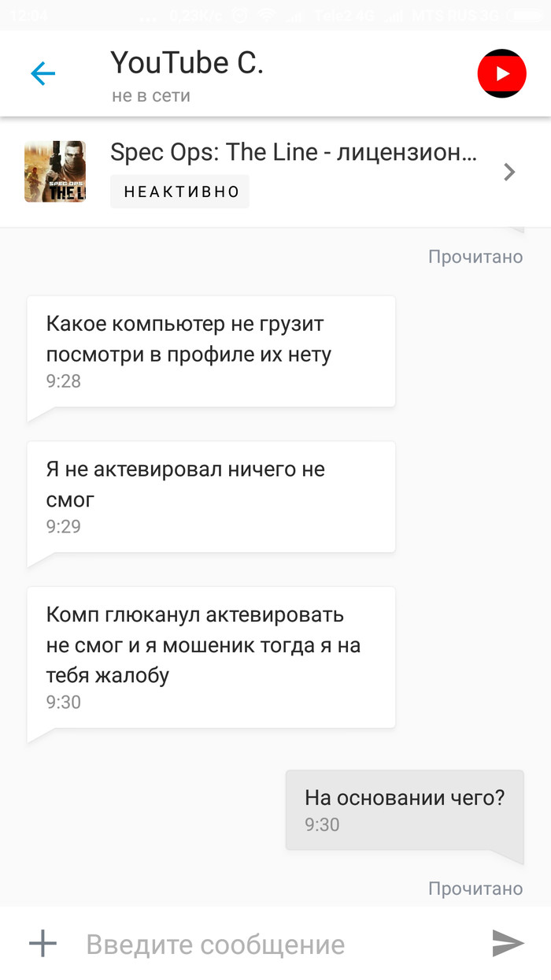
Task: Select the message starting with Комп глюканул
Action: pos(210,656)
